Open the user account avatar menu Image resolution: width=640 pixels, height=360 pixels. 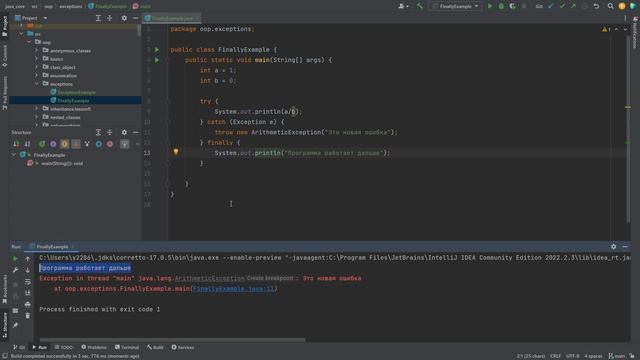click(403, 6)
